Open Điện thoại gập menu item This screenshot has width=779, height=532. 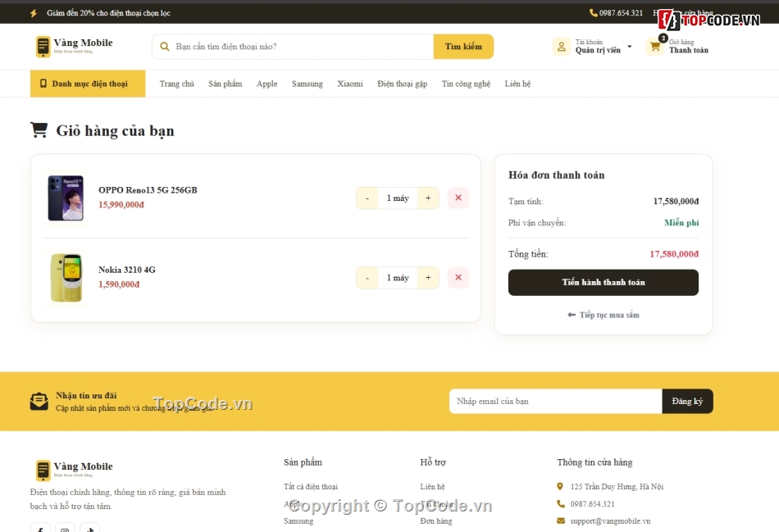[x=402, y=84]
